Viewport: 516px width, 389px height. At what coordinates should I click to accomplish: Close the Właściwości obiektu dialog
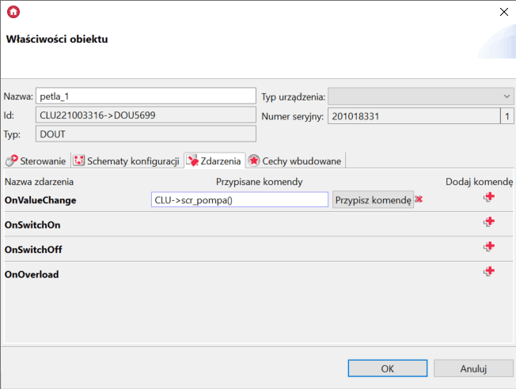pos(504,12)
